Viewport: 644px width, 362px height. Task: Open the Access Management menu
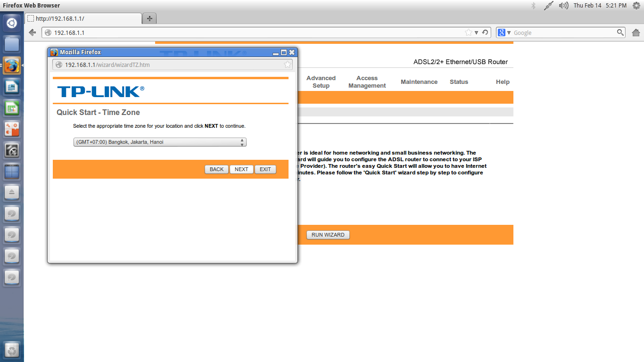point(367,82)
